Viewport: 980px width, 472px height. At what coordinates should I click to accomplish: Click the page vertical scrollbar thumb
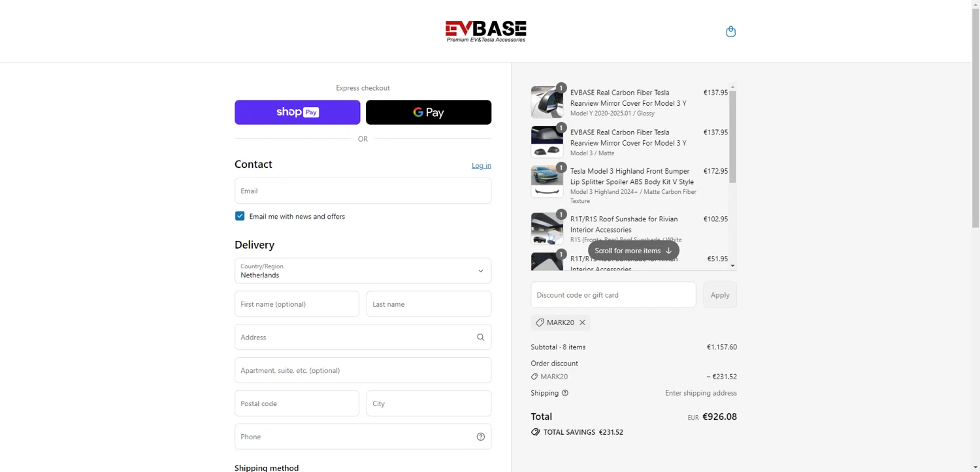(975, 118)
